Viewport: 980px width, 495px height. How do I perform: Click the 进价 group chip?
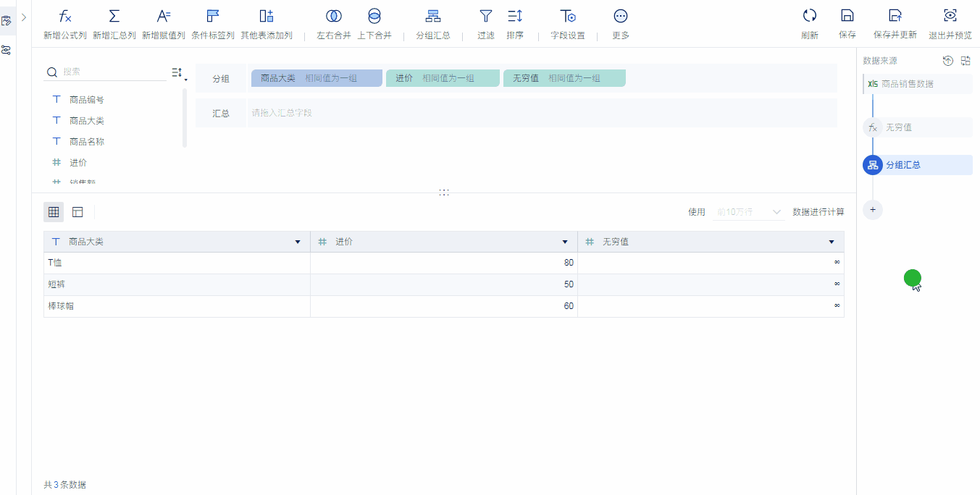pos(443,78)
